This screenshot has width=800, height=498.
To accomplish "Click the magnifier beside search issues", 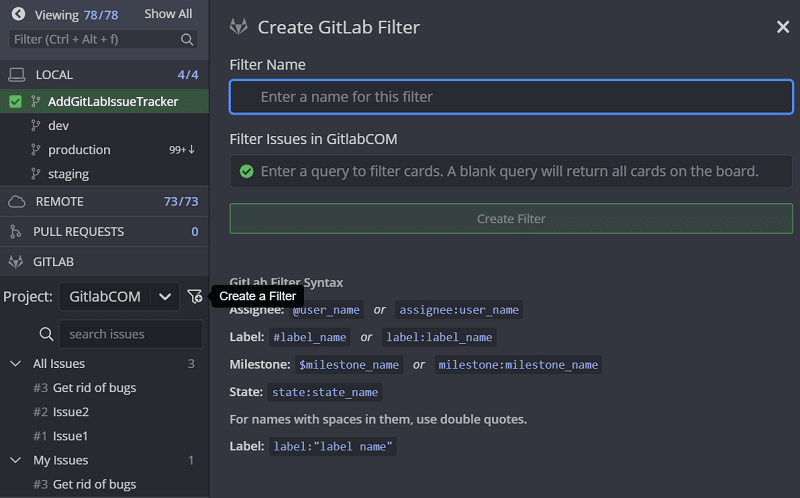I will pyautogui.click(x=46, y=334).
